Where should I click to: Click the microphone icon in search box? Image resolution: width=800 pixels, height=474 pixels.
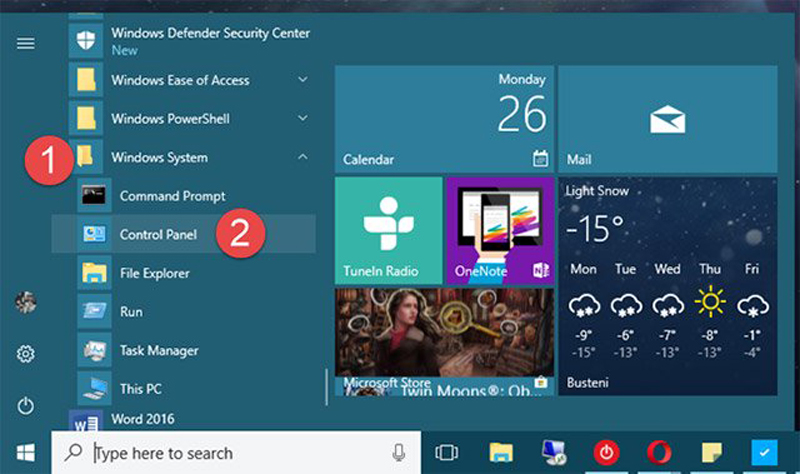click(x=399, y=453)
